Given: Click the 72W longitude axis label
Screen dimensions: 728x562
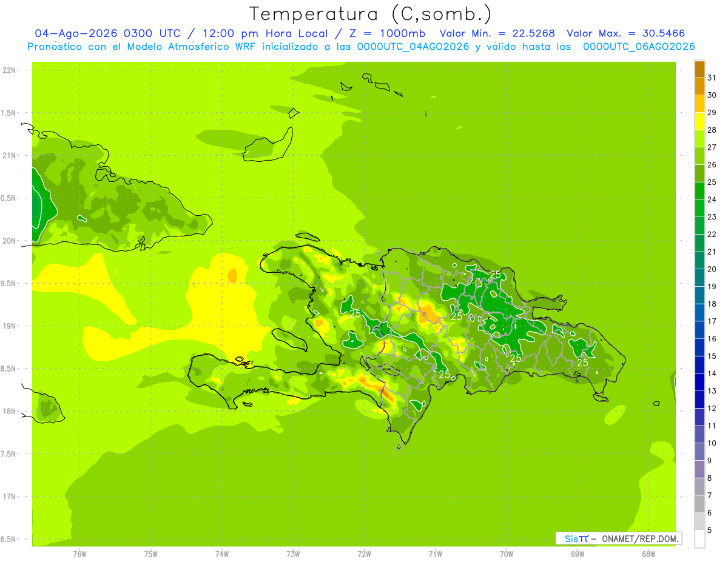Looking at the screenshot, I should tap(364, 554).
